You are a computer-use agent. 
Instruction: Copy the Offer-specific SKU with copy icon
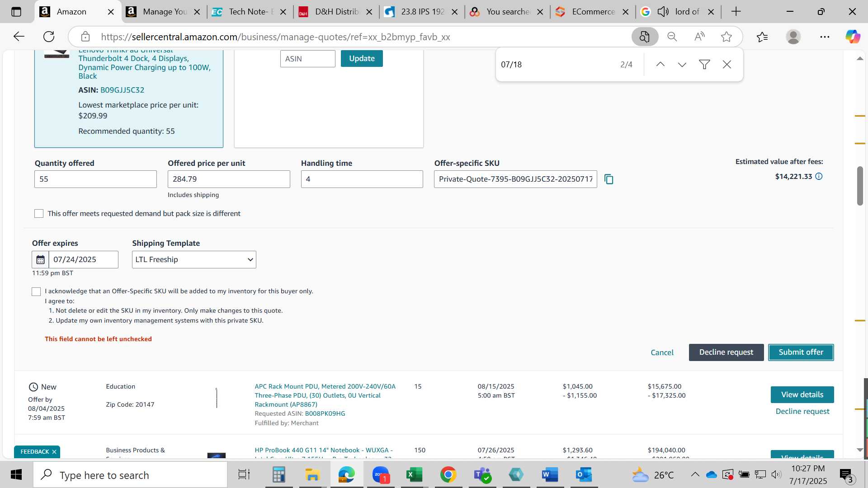(x=609, y=179)
